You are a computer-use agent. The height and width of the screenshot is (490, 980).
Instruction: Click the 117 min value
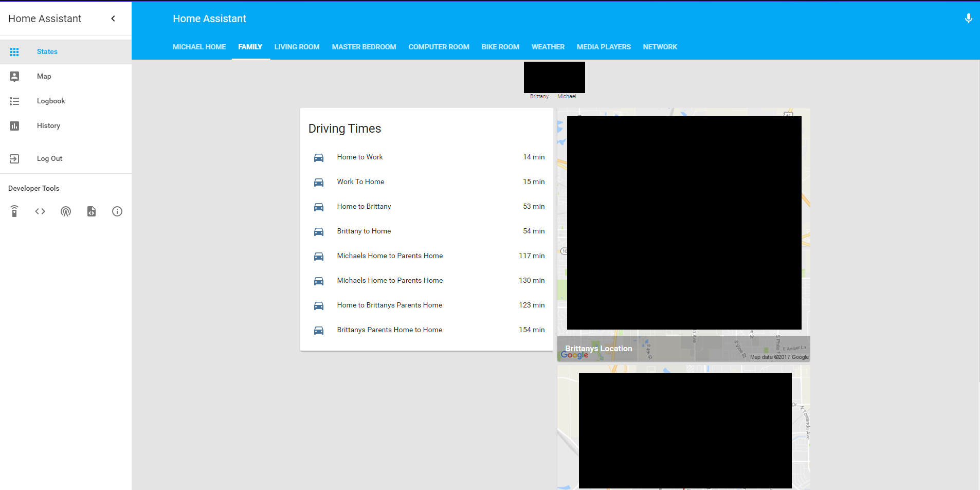(532, 256)
